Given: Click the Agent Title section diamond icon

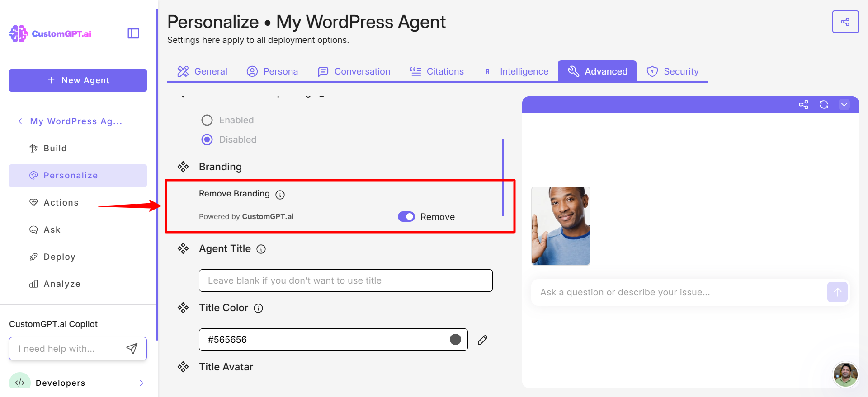Looking at the screenshot, I should pyautogui.click(x=183, y=248).
